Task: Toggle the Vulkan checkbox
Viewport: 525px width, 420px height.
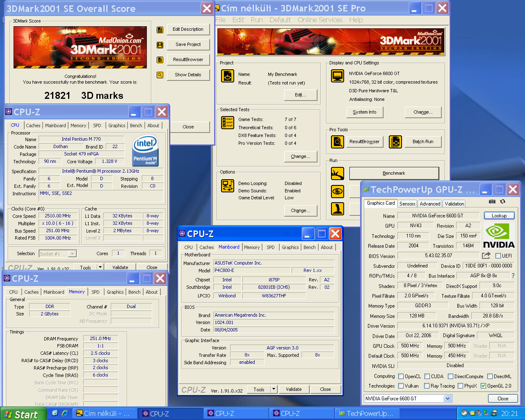Action: [x=401, y=386]
